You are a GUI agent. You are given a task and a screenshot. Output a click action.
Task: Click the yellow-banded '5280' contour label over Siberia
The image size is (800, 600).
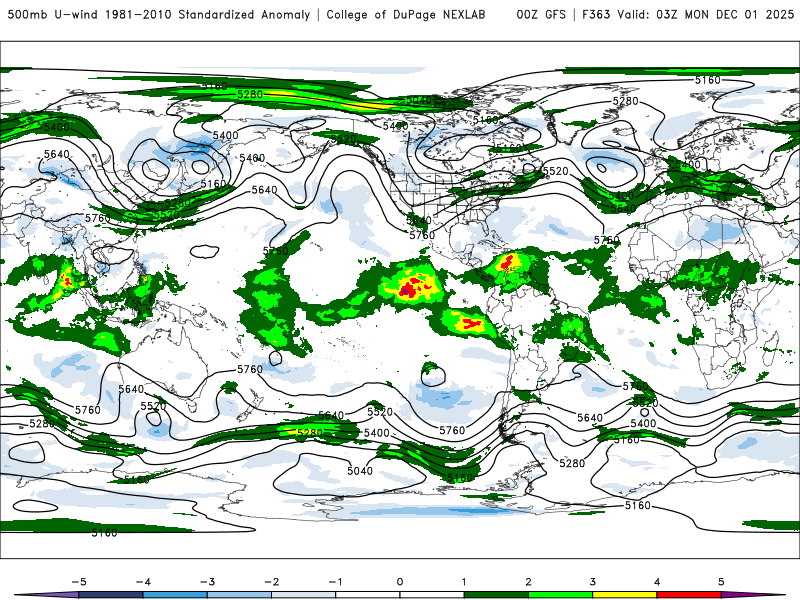click(250, 94)
